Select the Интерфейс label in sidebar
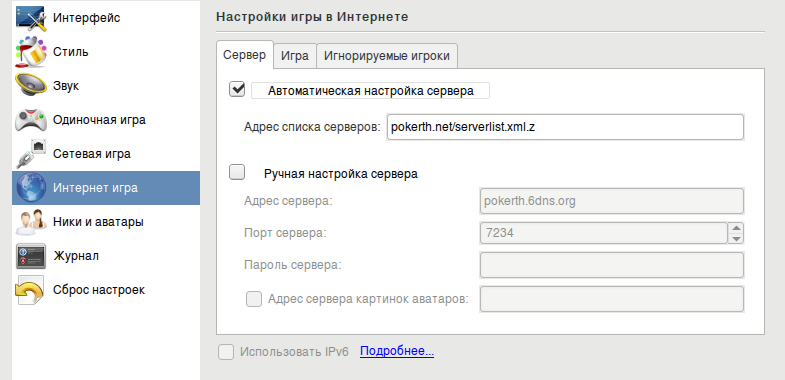Image resolution: width=785 pixels, height=380 pixels. coord(87,18)
